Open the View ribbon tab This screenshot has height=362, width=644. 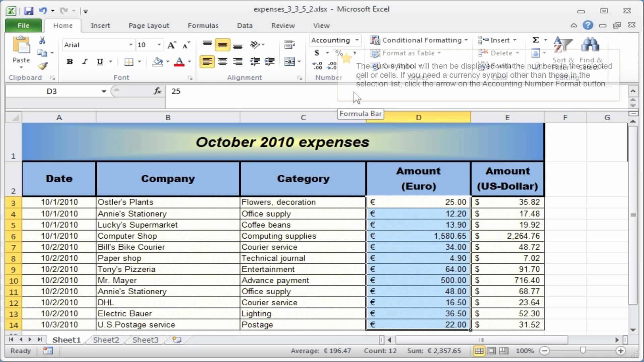pyautogui.click(x=321, y=25)
